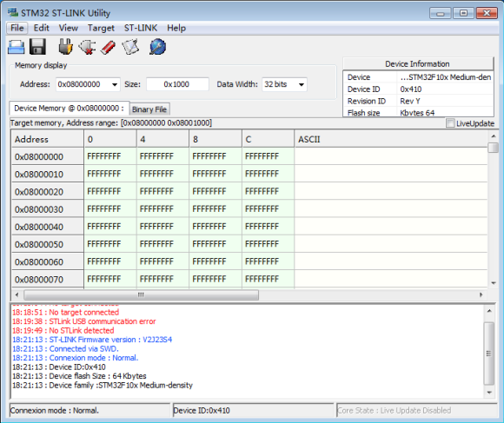The width and height of the screenshot is (504, 423).
Task: Click the memory table horizontal scrollbar thumb
Action: [x=141, y=294]
